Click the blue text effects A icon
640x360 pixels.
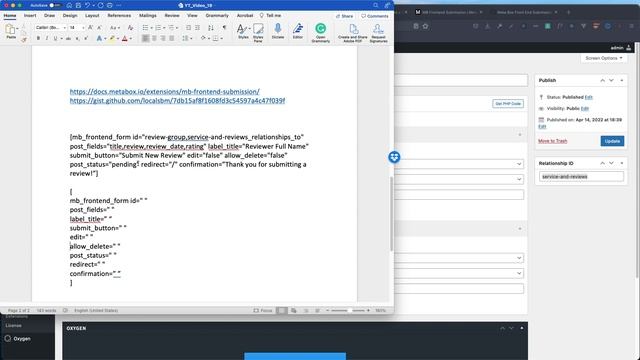click(x=99, y=38)
